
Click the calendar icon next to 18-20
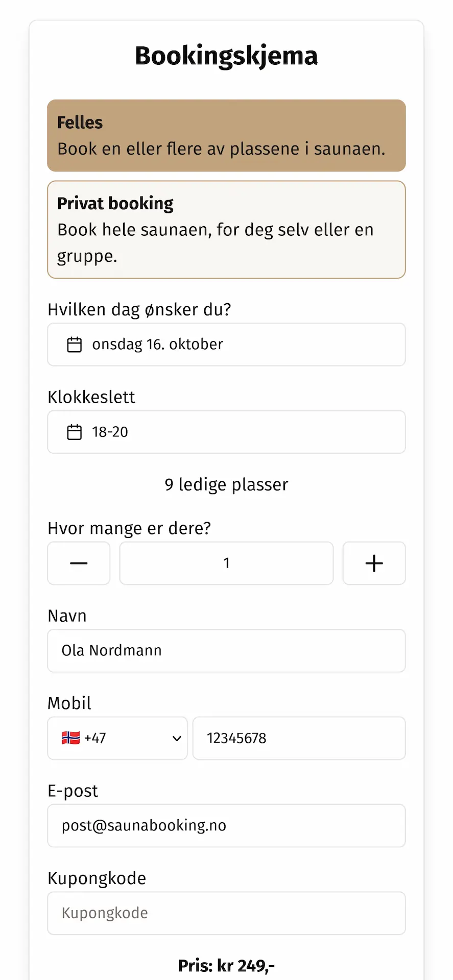(74, 432)
